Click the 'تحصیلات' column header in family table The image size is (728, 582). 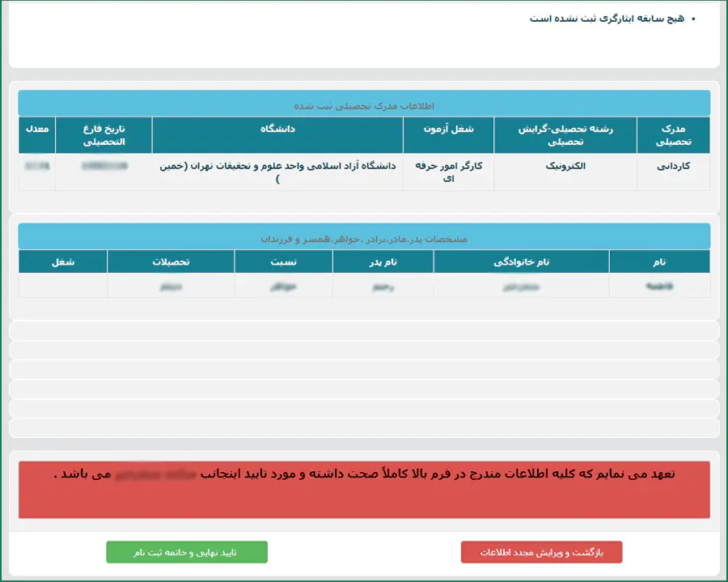[x=171, y=262]
